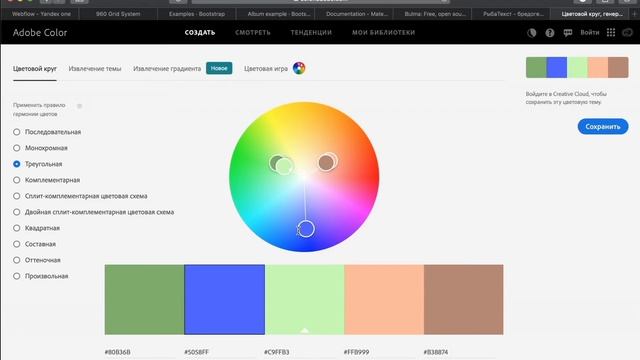The image size is (640, 360).
Task: Select the blue #5058FF swatch
Action: pos(224,300)
